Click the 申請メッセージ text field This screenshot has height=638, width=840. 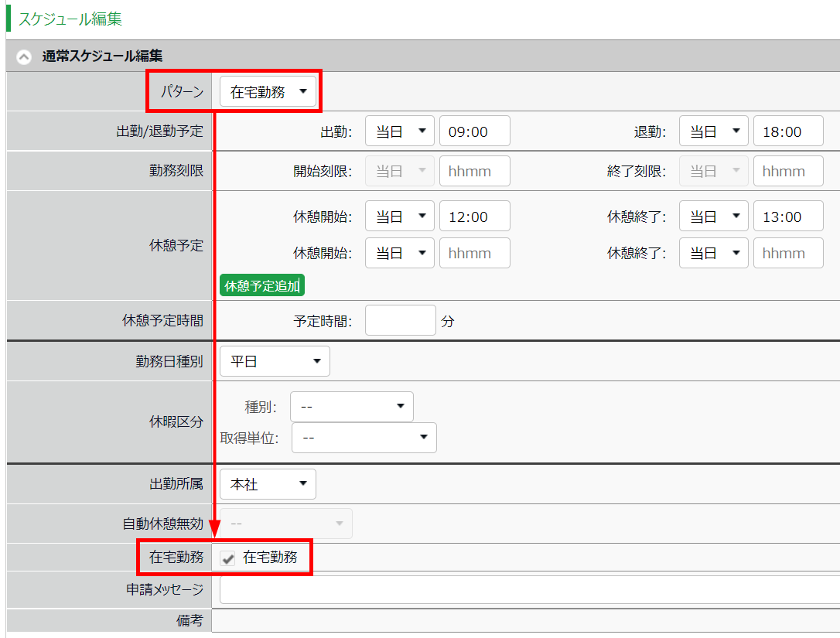pos(529,590)
